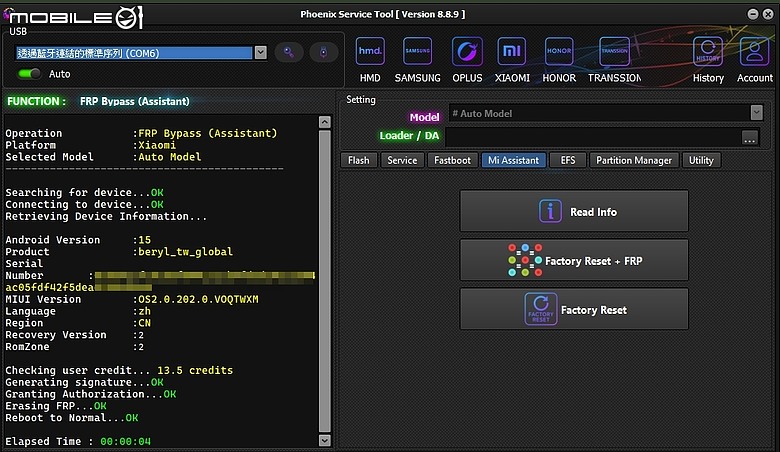The width and height of the screenshot is (780, 452).
Task: Close the Phoenix Service Tool window
Action: 768,14
